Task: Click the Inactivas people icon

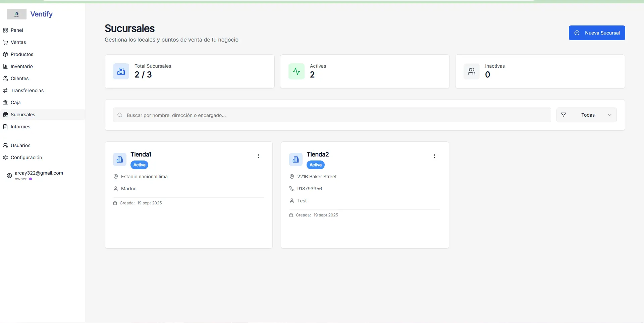Action: [x=472, y=71]
